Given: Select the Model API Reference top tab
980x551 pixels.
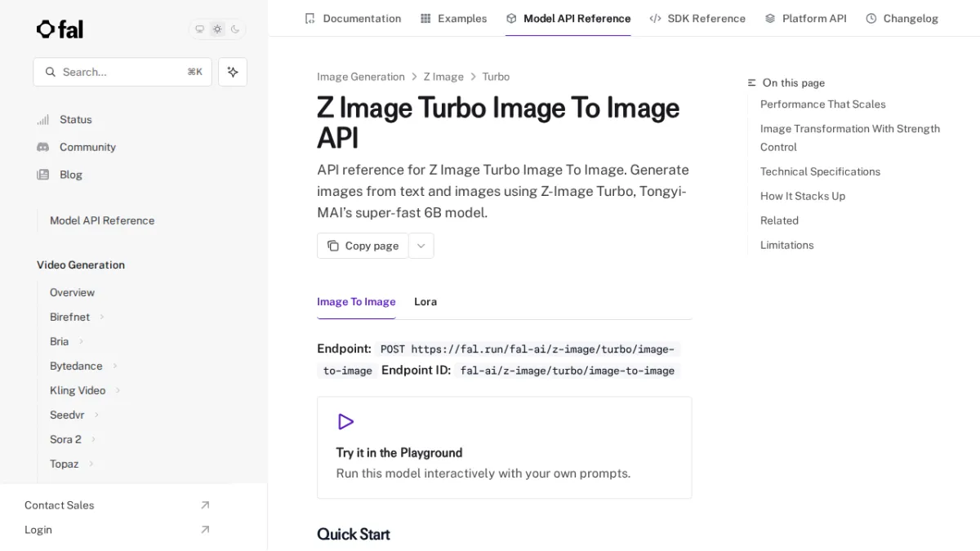Looking at the screenshot, I should [568, 18].
